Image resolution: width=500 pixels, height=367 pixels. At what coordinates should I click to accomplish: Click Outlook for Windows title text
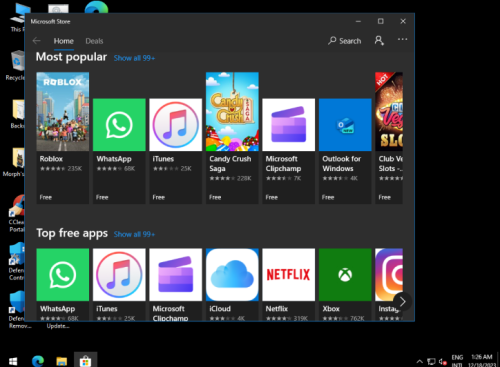coord(341,163)
